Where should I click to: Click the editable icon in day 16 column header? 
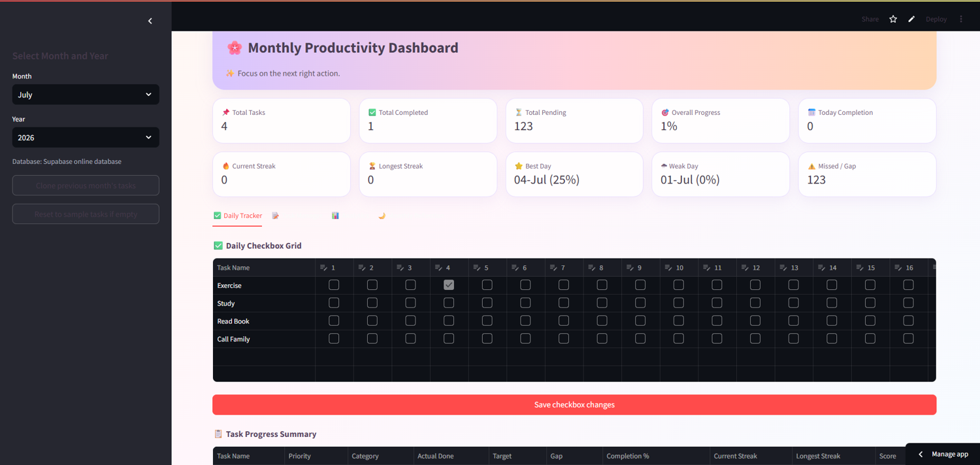898,268
